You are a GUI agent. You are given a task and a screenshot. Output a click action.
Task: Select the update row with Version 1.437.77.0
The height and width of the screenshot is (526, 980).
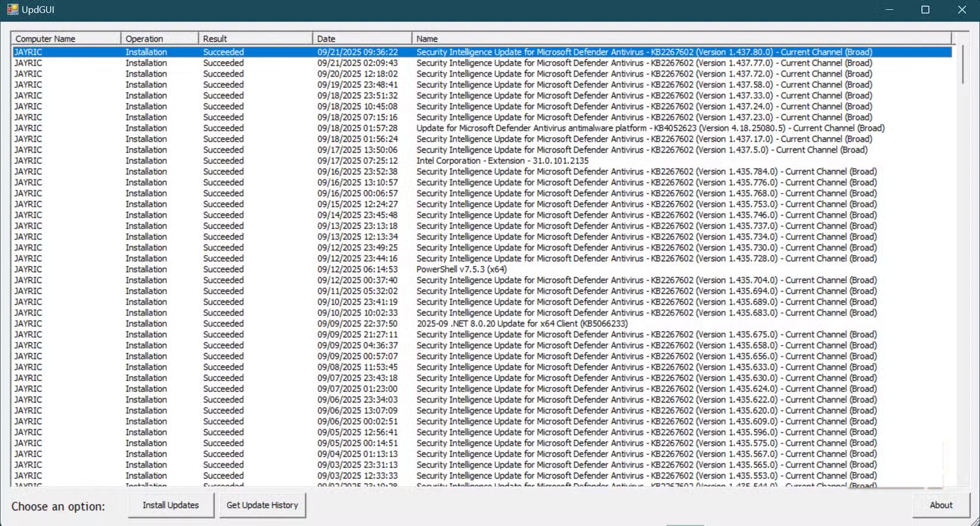coord(482,63)
